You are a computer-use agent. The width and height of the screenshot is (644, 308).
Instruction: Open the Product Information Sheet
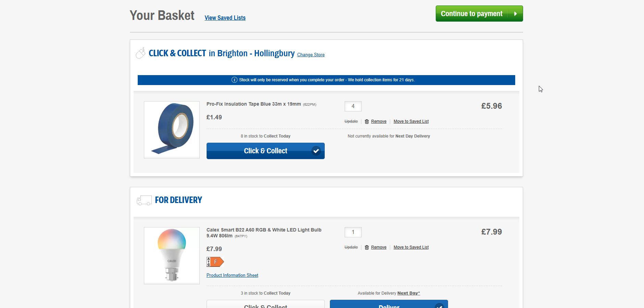pyautogui.click(x=232, y=275)
